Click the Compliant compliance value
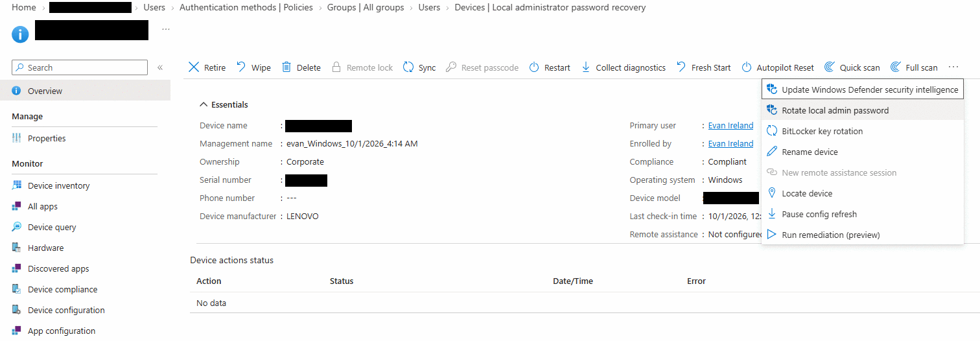 [x=727, y=161]
